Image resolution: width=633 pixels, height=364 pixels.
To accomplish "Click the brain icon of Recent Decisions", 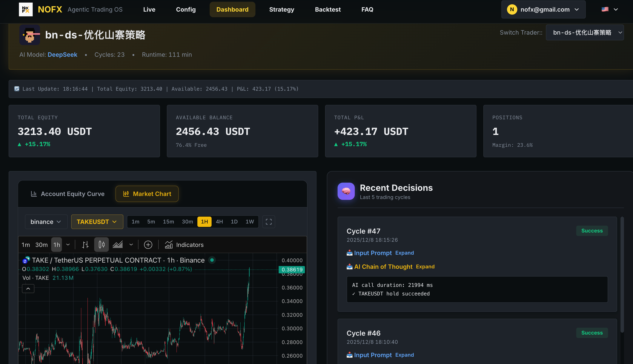I will 346,191.
